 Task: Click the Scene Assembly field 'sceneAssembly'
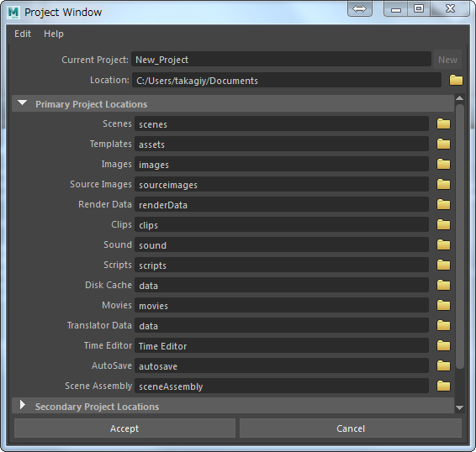(x=282, y=386)
